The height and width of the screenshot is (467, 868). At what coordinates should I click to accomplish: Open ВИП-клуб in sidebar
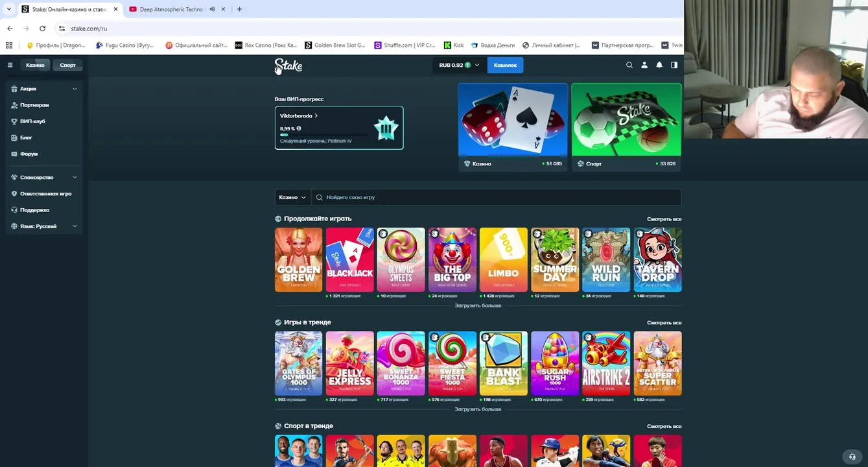click(32, 121)
